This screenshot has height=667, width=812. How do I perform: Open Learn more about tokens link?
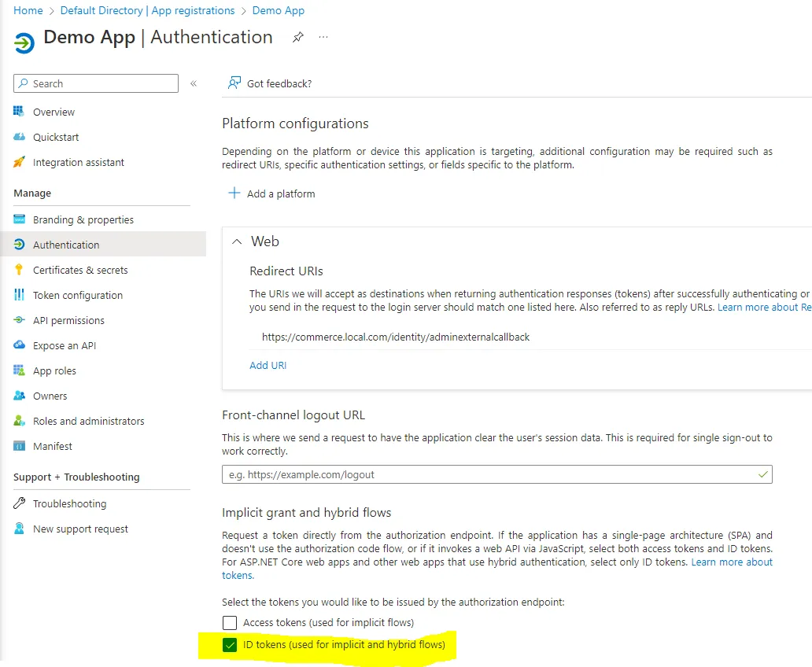[731, 562]
